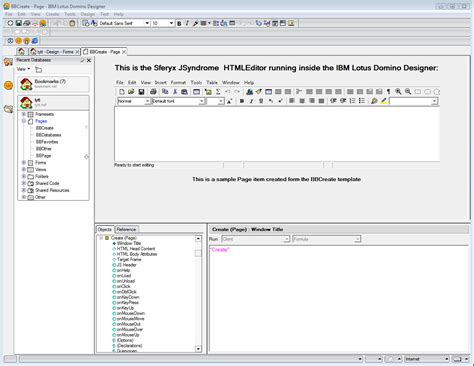Collapse the Pages tree node
The image size is (474, 366).
point(24,121)
